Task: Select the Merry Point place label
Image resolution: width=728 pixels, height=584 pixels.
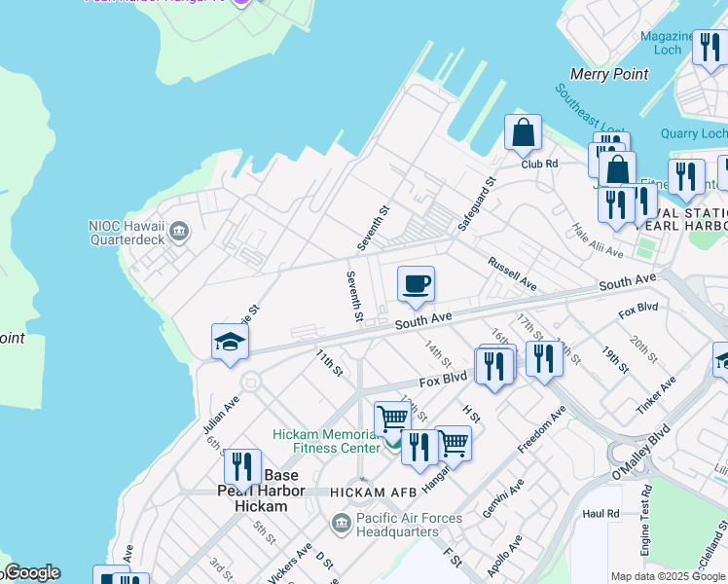Action: click(609, 75)
